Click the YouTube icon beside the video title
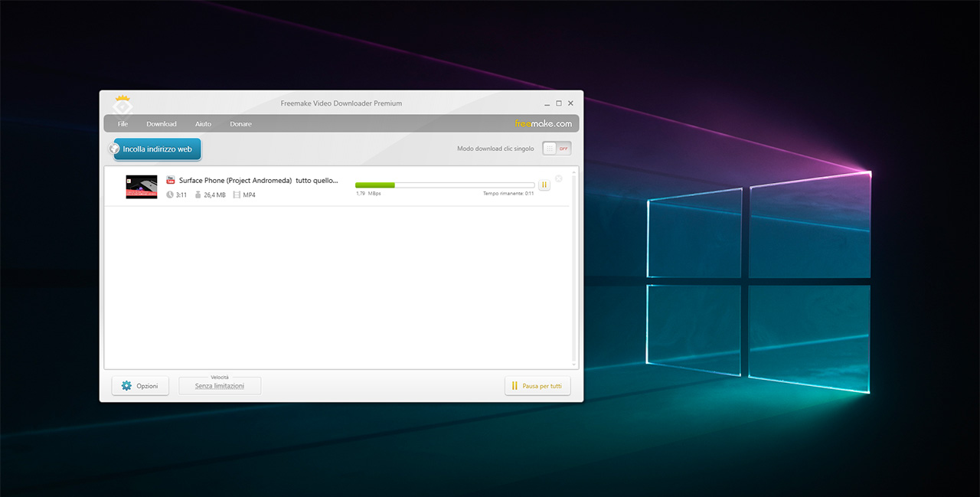980x497 pixels. pos(171,180)
